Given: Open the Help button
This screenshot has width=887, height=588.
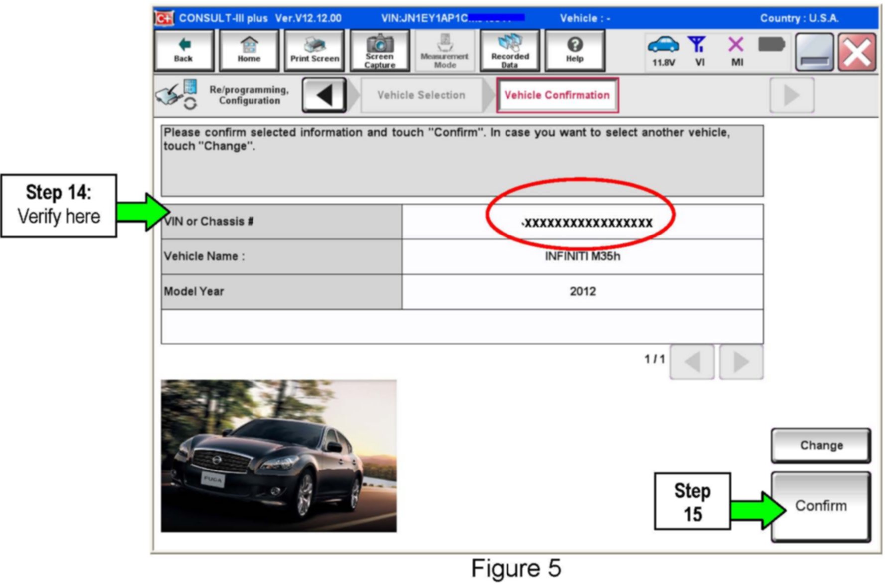Looking at the screenshot, I should coord(575,50).
